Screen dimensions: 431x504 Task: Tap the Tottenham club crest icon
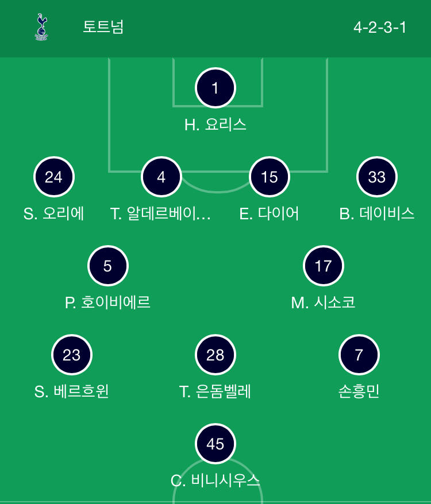click(41, 27)
